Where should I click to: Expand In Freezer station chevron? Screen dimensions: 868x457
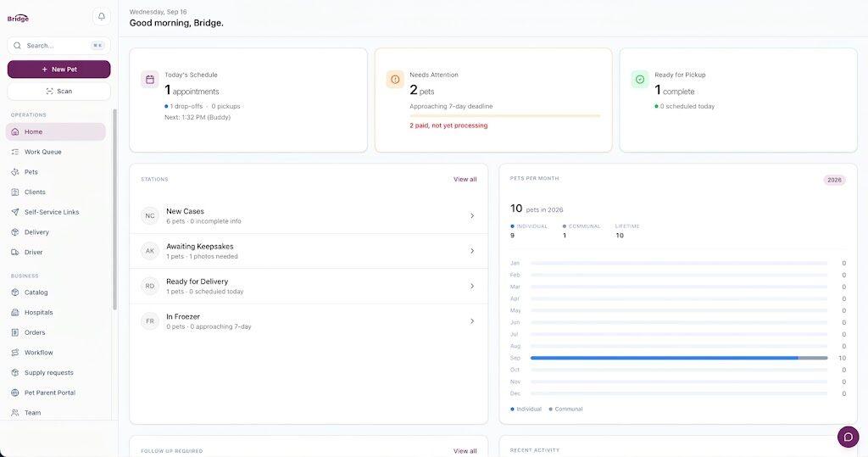[472, 320]
